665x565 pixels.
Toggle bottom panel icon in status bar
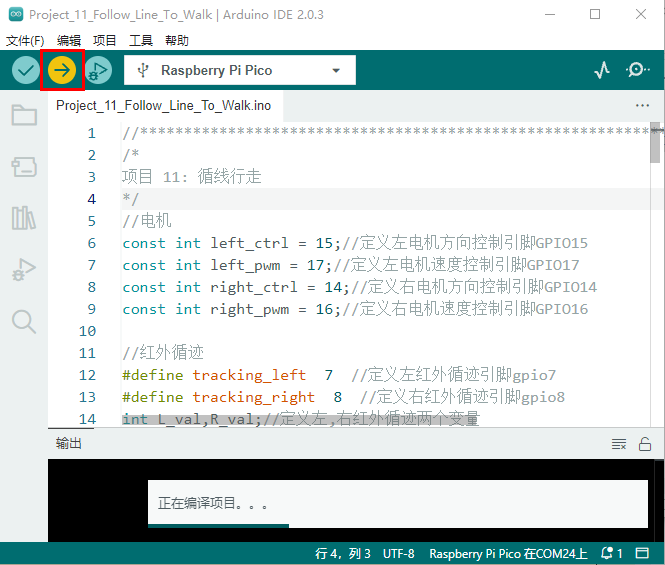pos(642,553)
